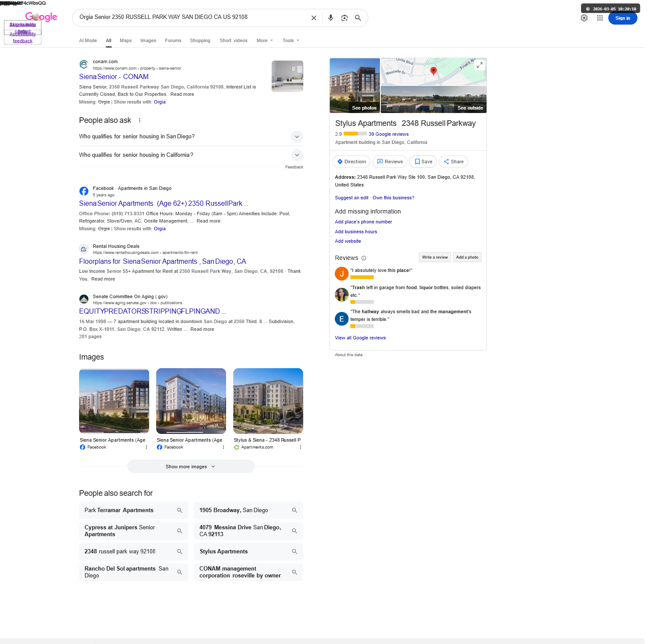
Task: Save Stylus Apartments place
Action: pyautogui.click(x=423, y=162)
